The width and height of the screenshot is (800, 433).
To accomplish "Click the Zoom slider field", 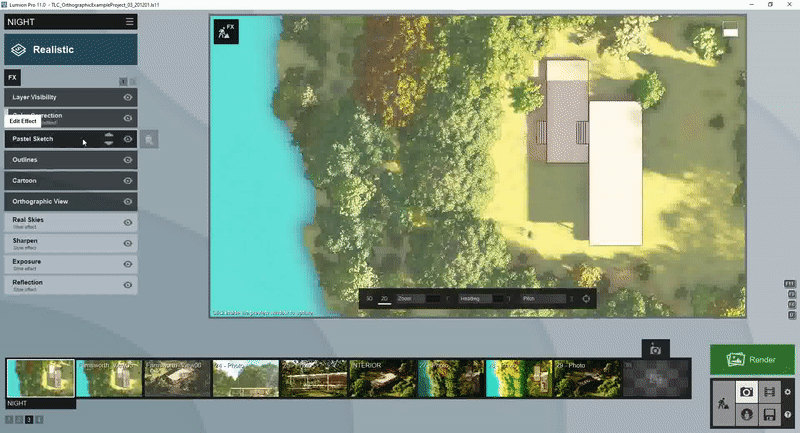I will 419,299.
